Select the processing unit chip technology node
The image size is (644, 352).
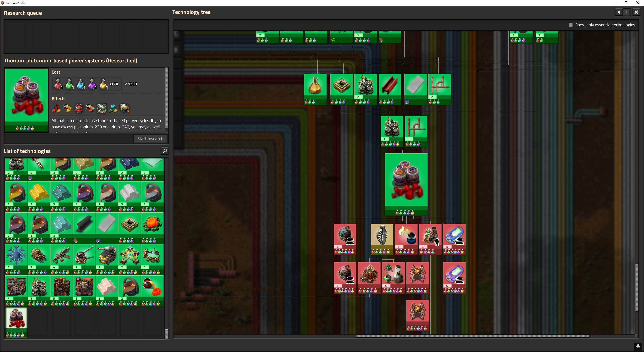(x=341, y=86)
